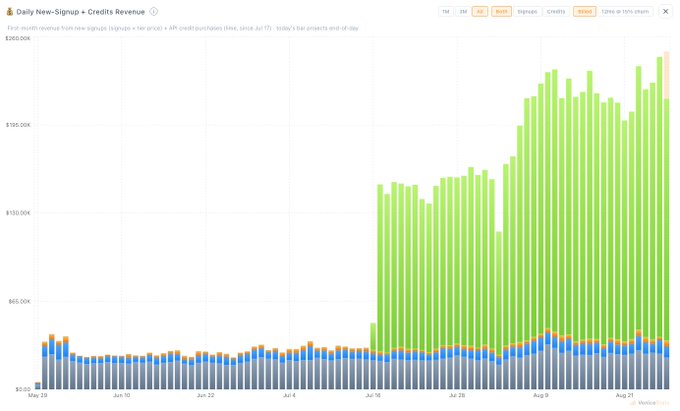680x411 pixels.
Task: Click the short green bar at Jul 16
Action: coord(373,336)
